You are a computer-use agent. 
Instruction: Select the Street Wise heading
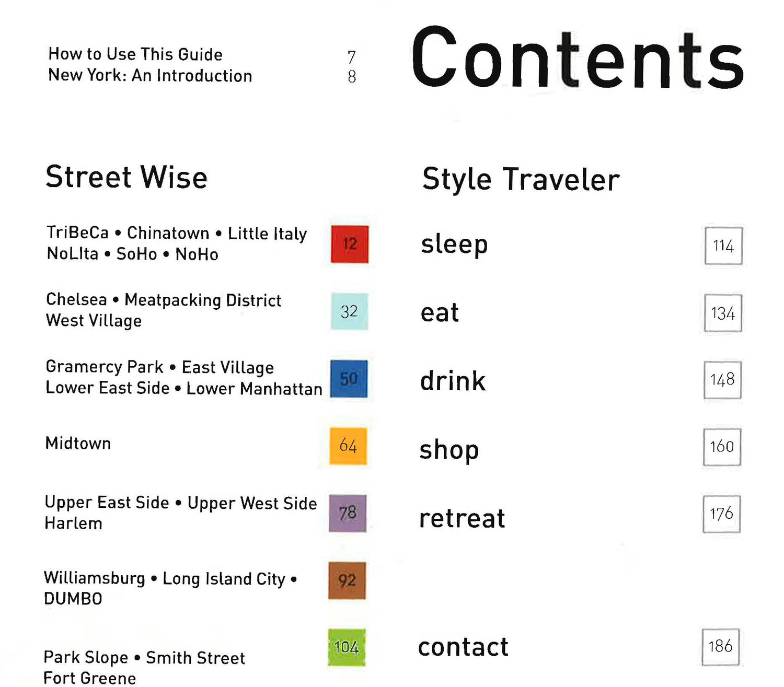pyautogui.click(x=126, y=177)
